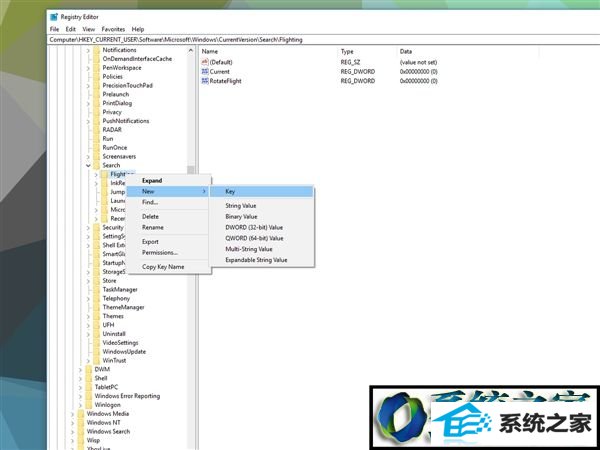Click the Type column header
The height and width of the screenshot is (450, 600).
[347, 51]
